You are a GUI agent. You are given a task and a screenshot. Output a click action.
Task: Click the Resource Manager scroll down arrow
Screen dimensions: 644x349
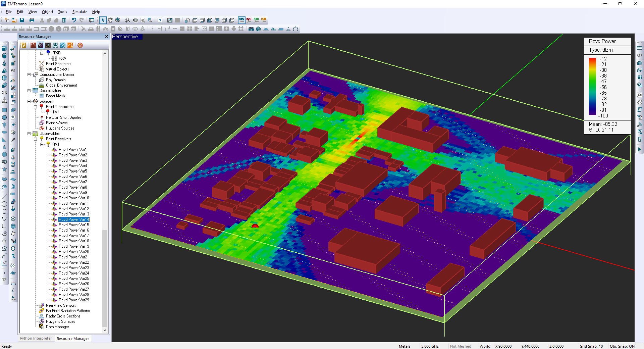point(105,330)
